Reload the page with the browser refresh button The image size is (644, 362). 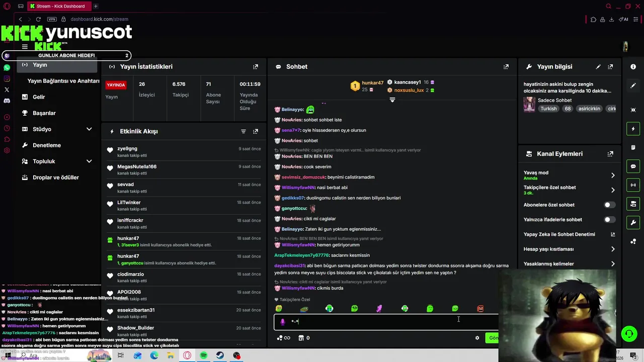pos(38,19)
